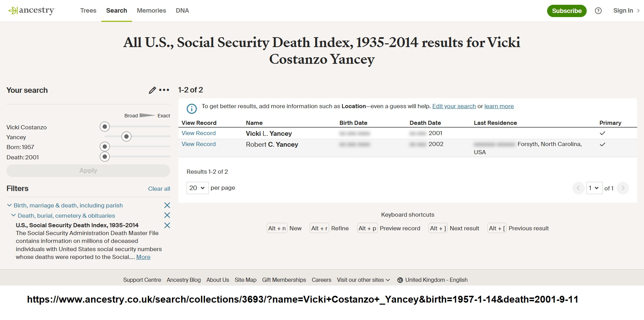Open the Memories menu
The image size is (644, 320).
pyautogui.click(x=151, y=11)
